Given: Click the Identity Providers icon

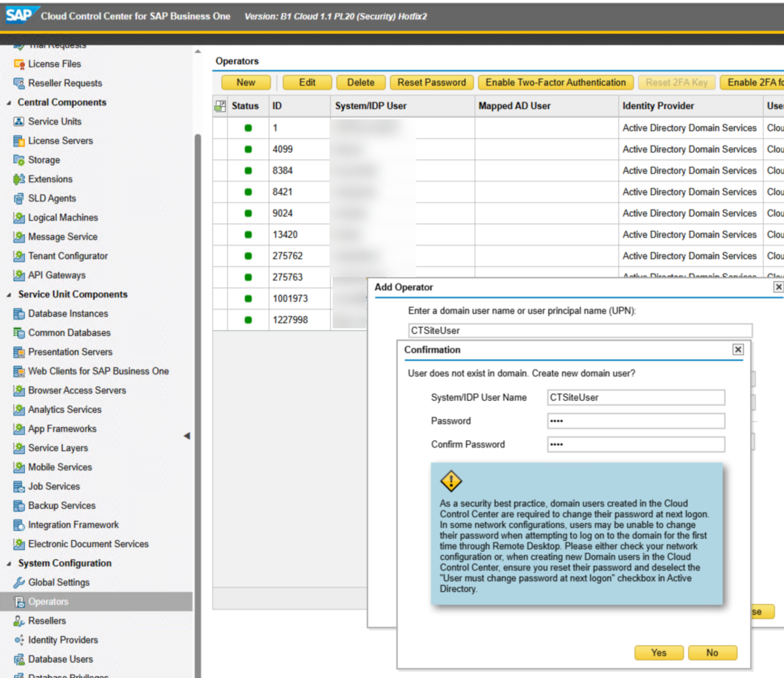Looking at the screenshot, I should [19, 640].
